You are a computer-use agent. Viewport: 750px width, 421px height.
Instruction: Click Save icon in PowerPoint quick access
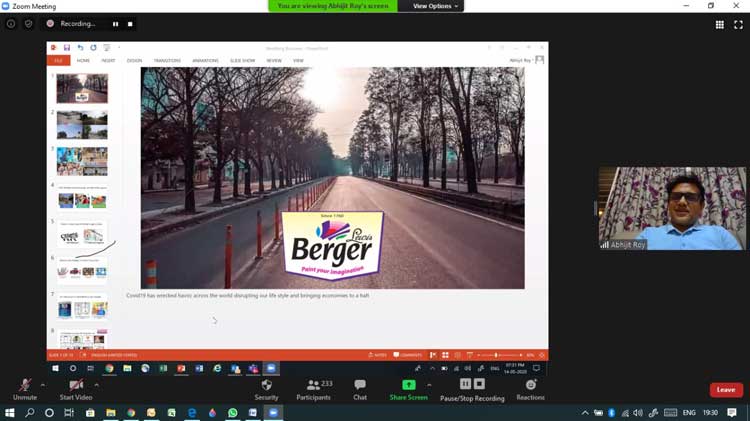pyautogui.click(x=67, y=48)
